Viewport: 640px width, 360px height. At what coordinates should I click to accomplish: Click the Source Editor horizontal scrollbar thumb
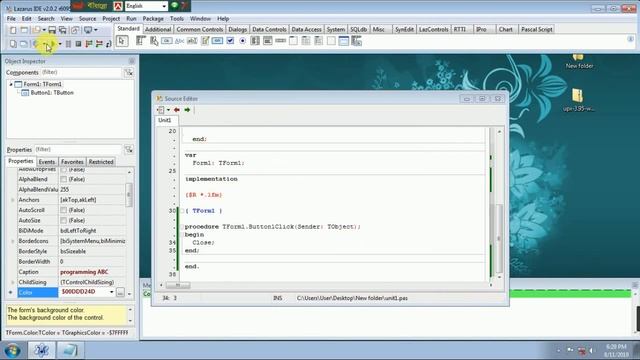click(178, 285)
